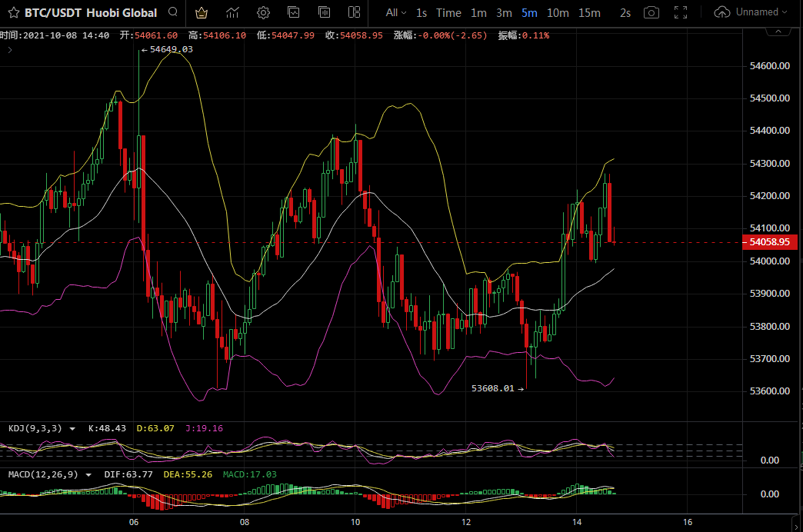Screen dimensions: 803x532
Task: Enter fullscreen mode
Action: [681, 12]
